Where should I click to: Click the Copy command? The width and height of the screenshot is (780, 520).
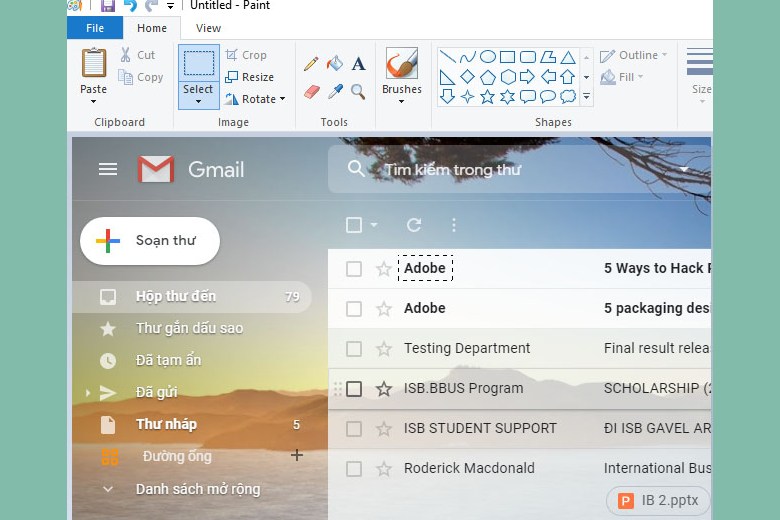click(140, 77)
